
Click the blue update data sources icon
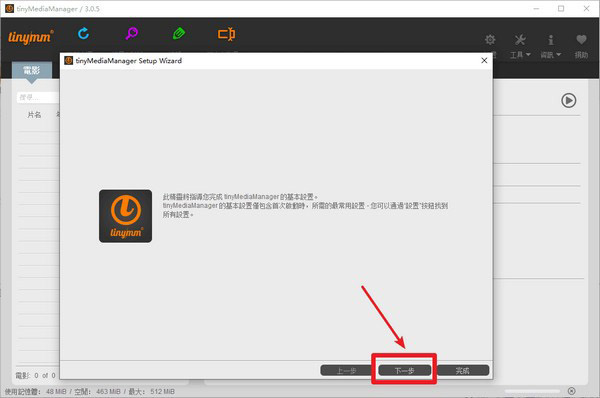(83, 34)
